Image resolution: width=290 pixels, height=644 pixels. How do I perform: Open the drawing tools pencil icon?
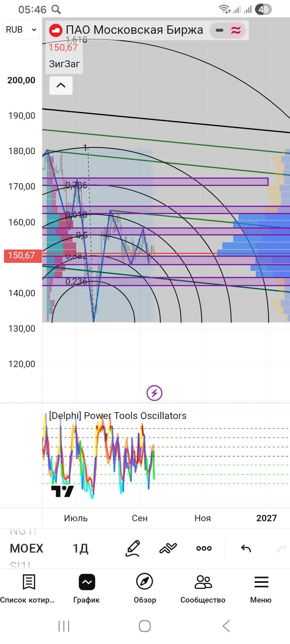[133, 548]
